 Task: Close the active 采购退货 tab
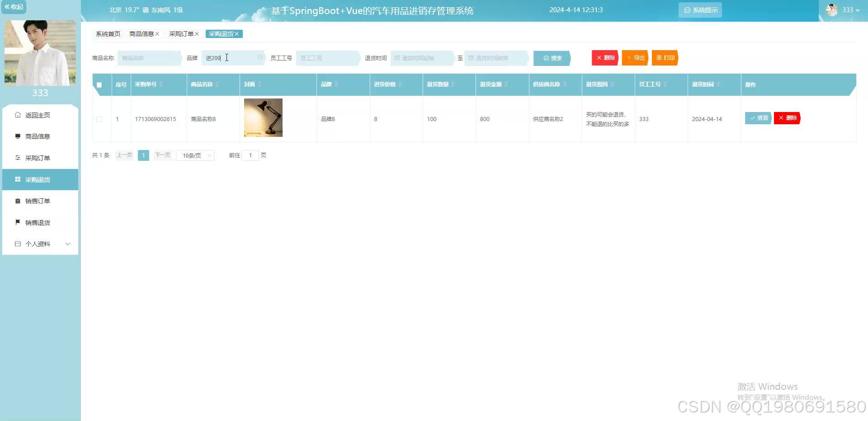(236, 34)
